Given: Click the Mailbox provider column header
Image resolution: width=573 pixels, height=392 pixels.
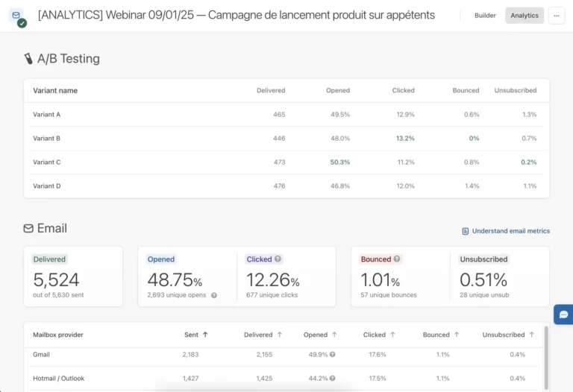Looking at the screenshot, I should (x=58, y=335).
